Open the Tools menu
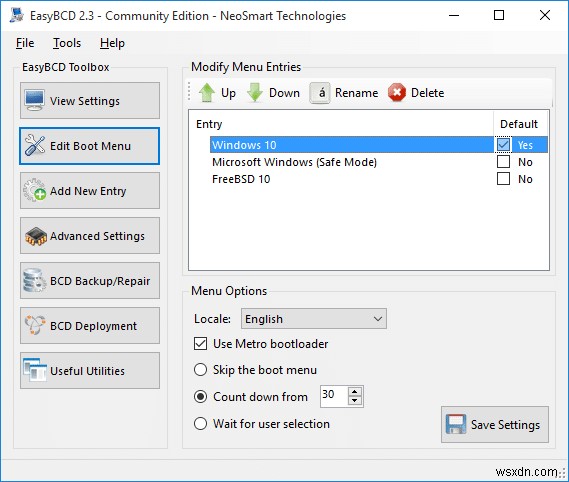This screenshot has height=482, width=569. tap(67, 43)
